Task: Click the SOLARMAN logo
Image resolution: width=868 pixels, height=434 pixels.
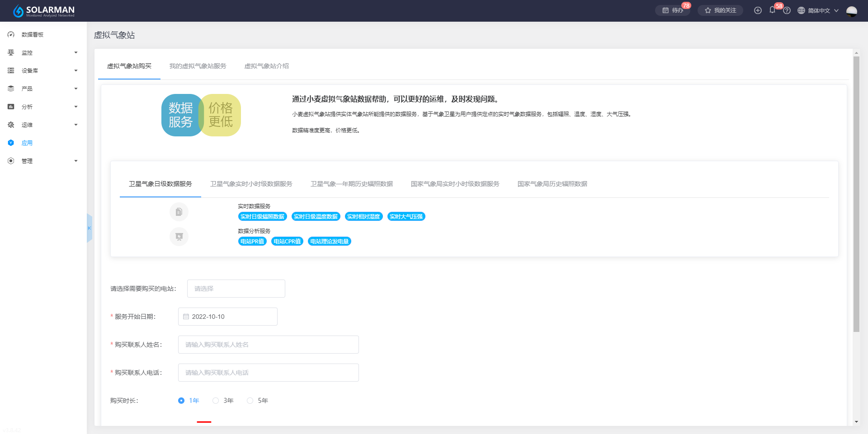Action: click(x=44, y=11)
